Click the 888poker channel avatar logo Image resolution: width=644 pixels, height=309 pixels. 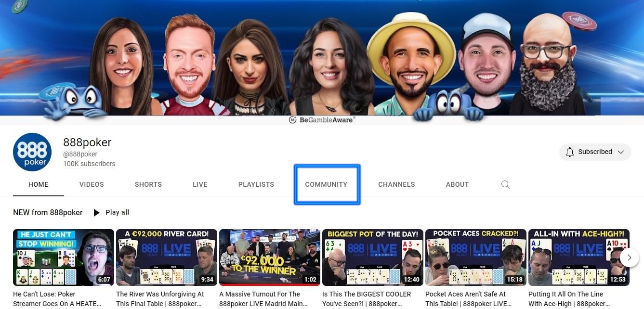[x=32, y=152]
